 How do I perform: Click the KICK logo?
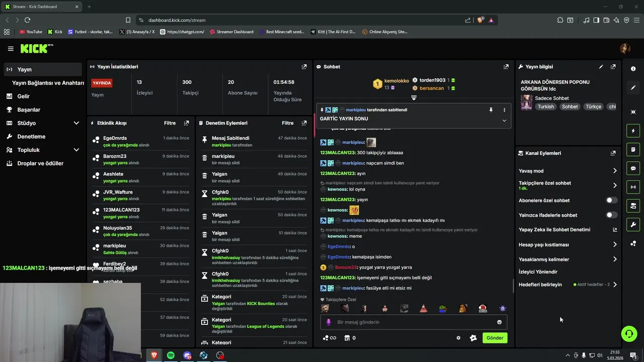pyautogui.click(x=36, y=48)
